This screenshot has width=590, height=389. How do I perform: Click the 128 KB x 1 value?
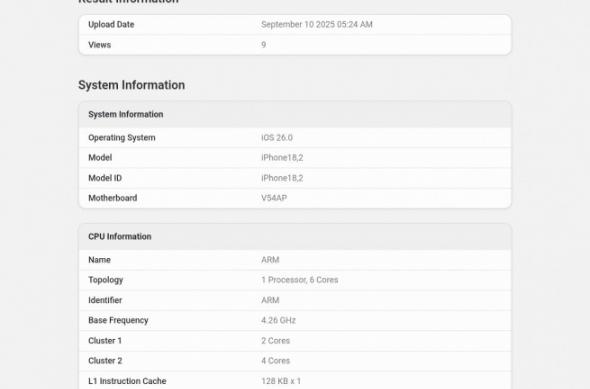point(281,381)
